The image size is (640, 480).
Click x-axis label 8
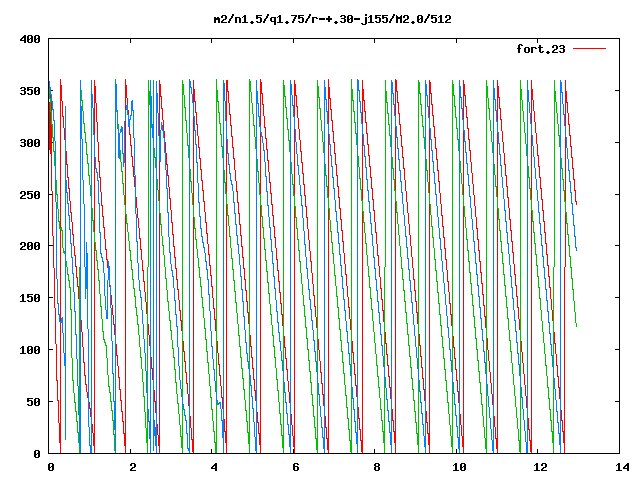click(377, 467)
